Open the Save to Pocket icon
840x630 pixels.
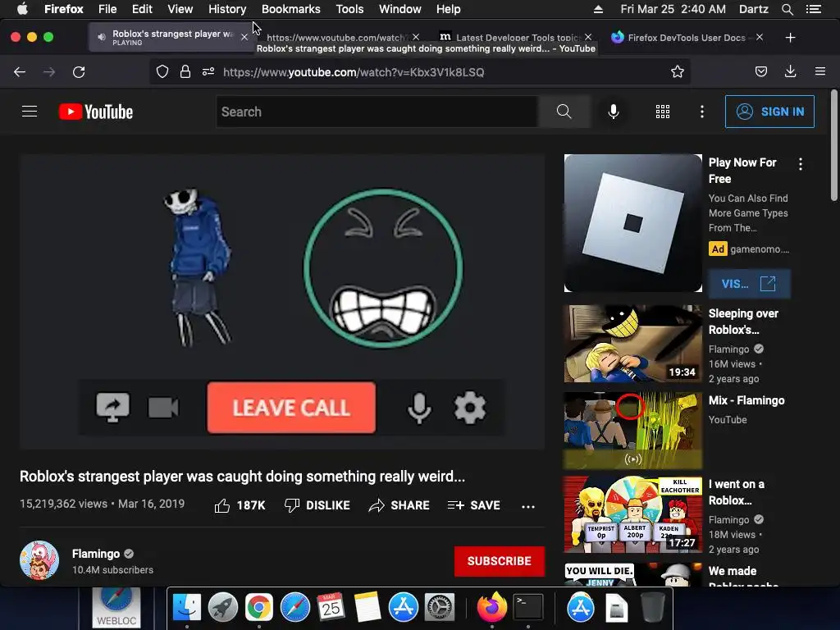[x=761, y=72]
